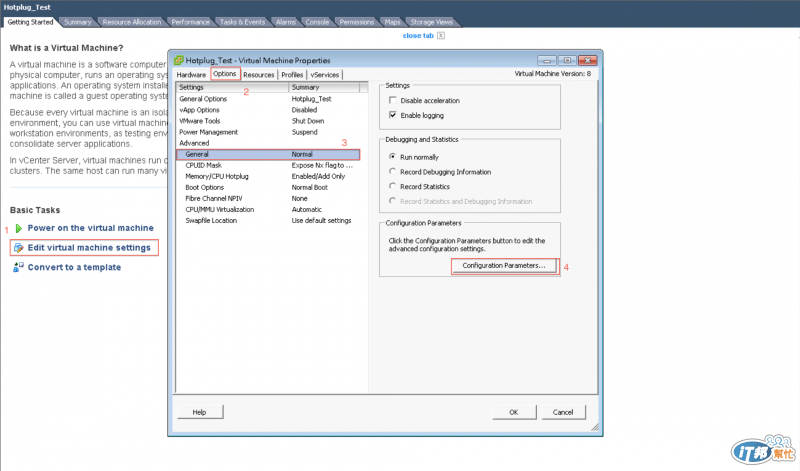Select the highlighted General row under Advanced
The width and height of the screenshot is (800, 471).
[x=268, y=154]
